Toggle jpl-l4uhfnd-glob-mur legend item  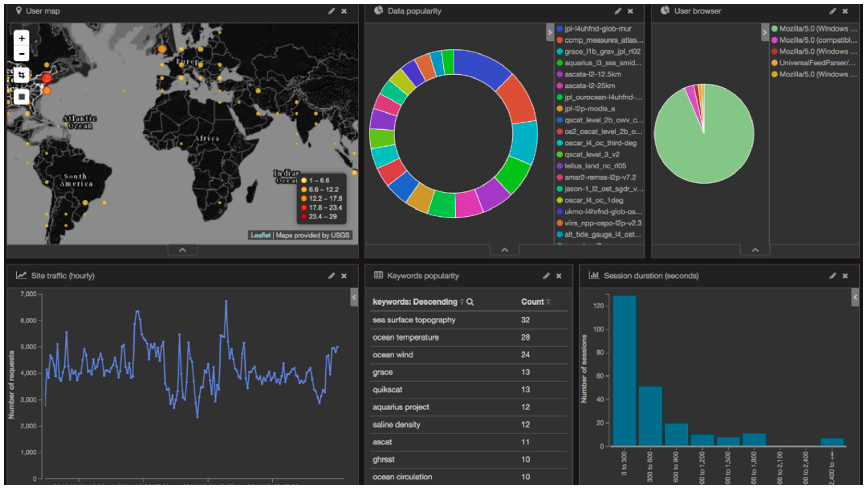597,29
